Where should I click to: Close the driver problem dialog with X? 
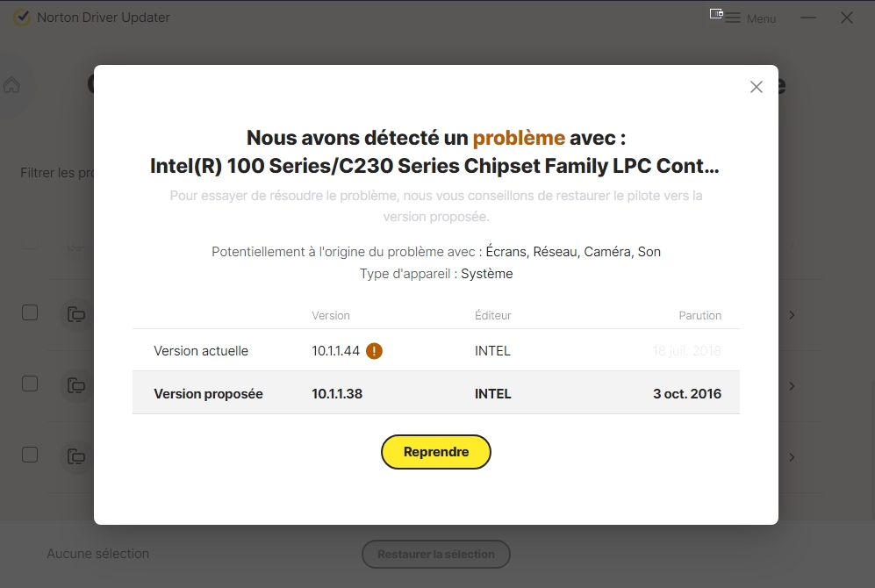click(757, 87)
